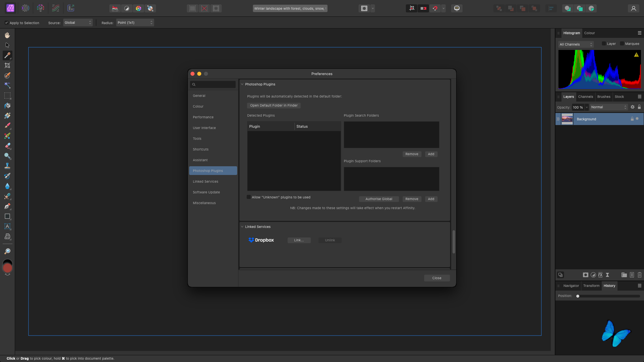Open the Source Global dropdown
The height and width of the screenshot is (362, 644).
click(x=77, y=23)
